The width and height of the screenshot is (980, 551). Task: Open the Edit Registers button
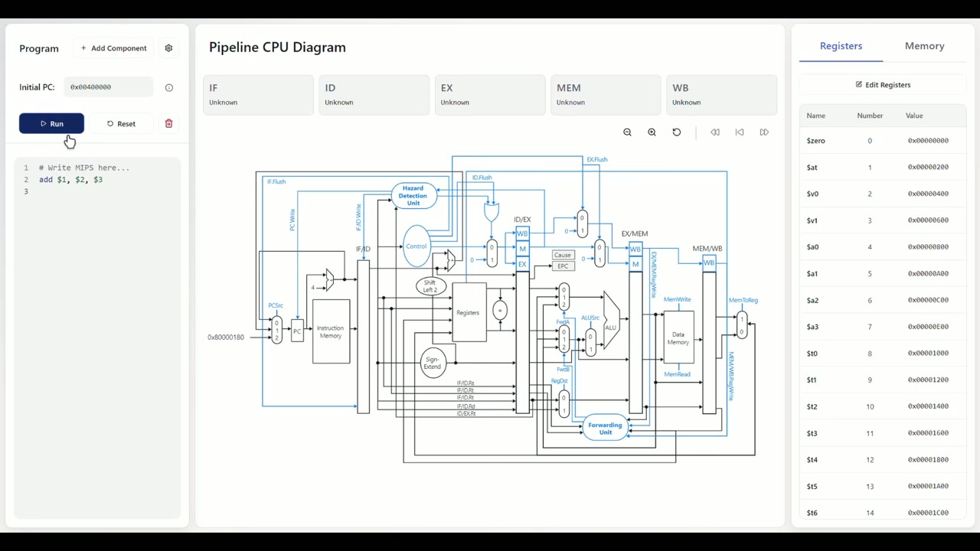883,85
